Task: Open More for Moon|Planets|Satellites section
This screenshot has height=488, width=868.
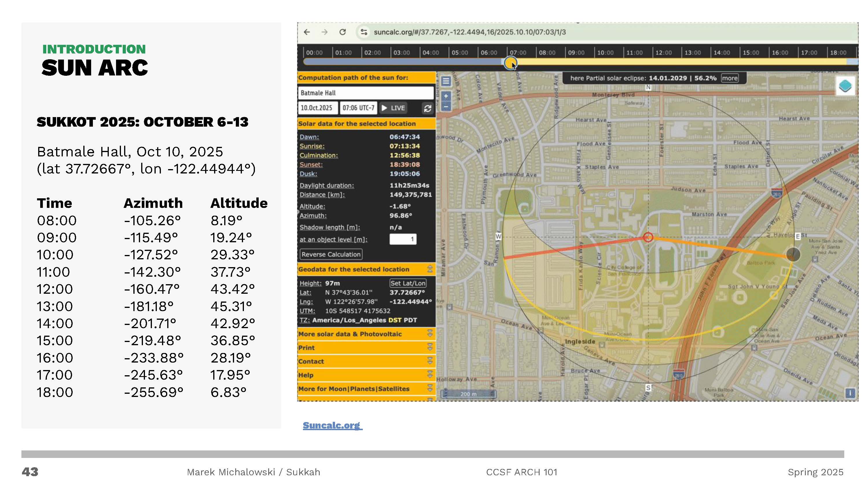Action: point(430,389)
